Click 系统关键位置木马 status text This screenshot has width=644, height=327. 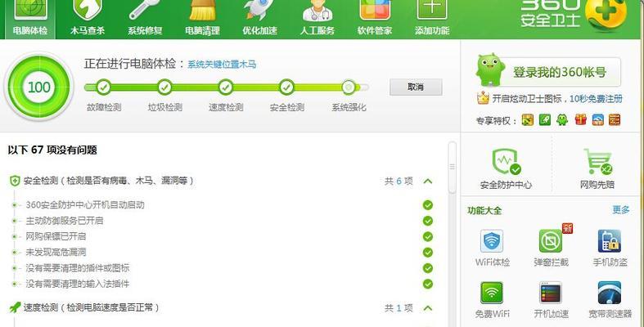(x=222, y=65)
